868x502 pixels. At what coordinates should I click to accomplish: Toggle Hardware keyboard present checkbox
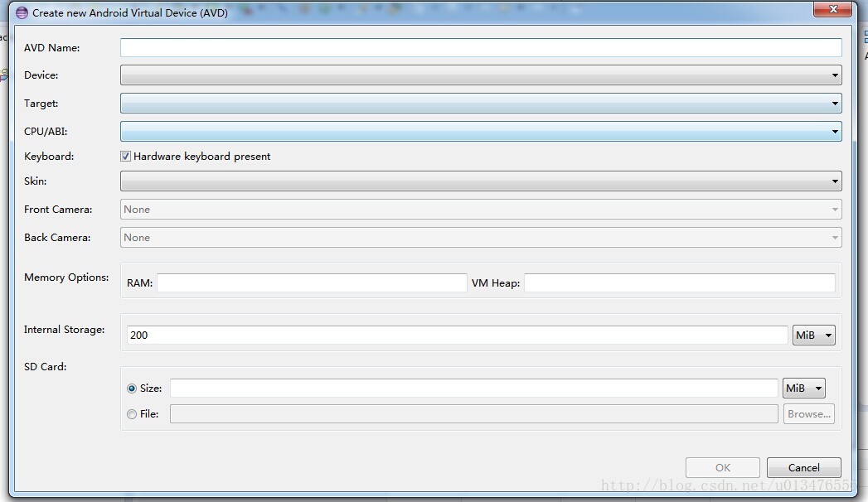pos(126,157)
